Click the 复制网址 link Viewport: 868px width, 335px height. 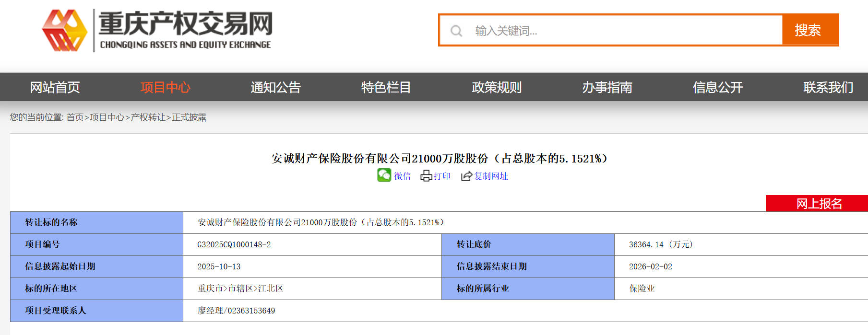491,176
